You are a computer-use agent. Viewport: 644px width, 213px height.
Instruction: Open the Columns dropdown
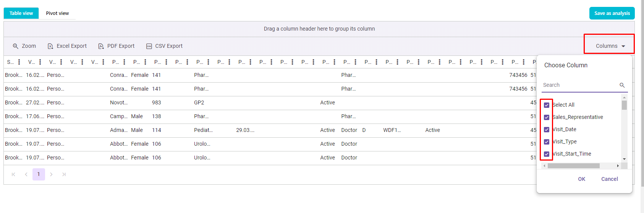click(610, 46)
